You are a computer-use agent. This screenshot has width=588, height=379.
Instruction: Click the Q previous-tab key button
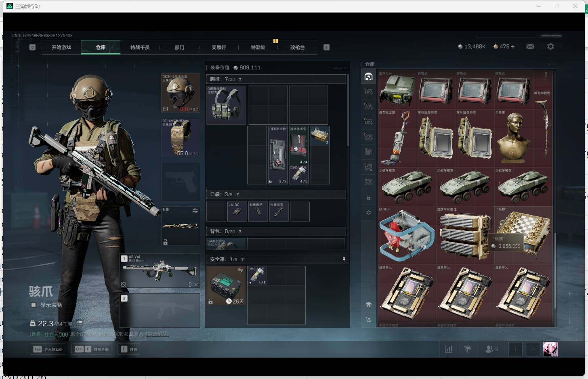point(32,47)
